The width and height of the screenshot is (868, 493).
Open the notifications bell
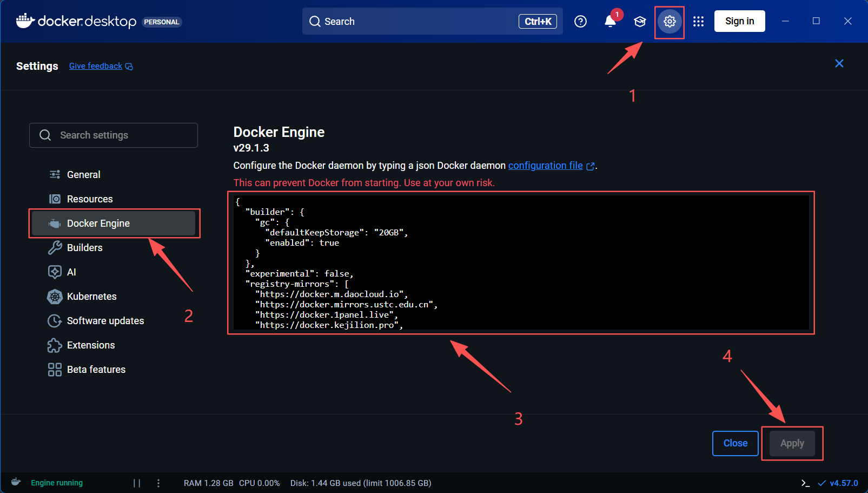tap(610, 21)
